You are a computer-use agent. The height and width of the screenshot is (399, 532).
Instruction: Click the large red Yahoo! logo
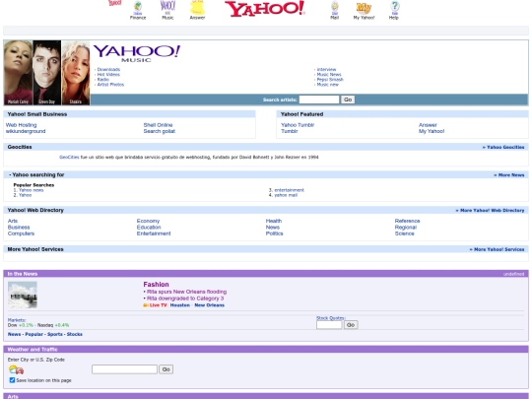(x=265, y=9)
